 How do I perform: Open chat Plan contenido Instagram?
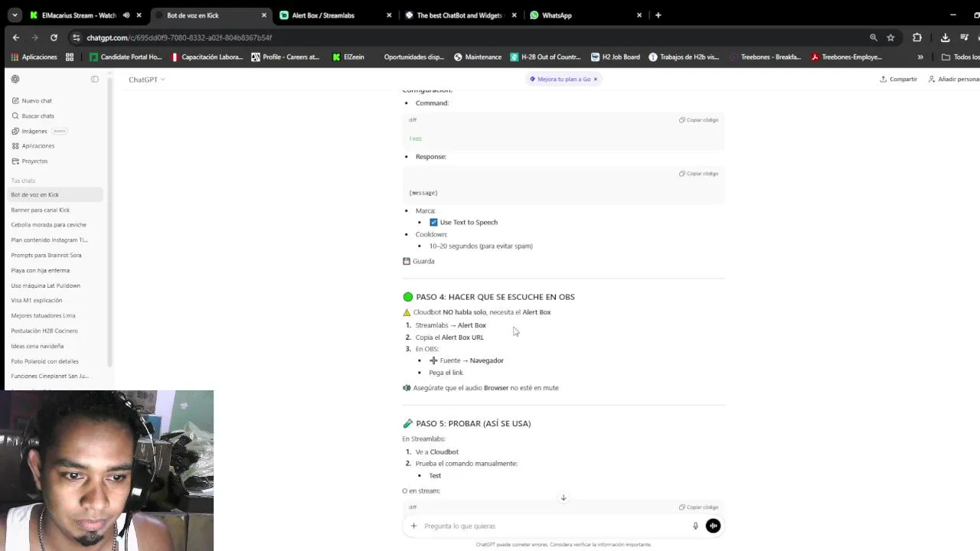(55, 240)
